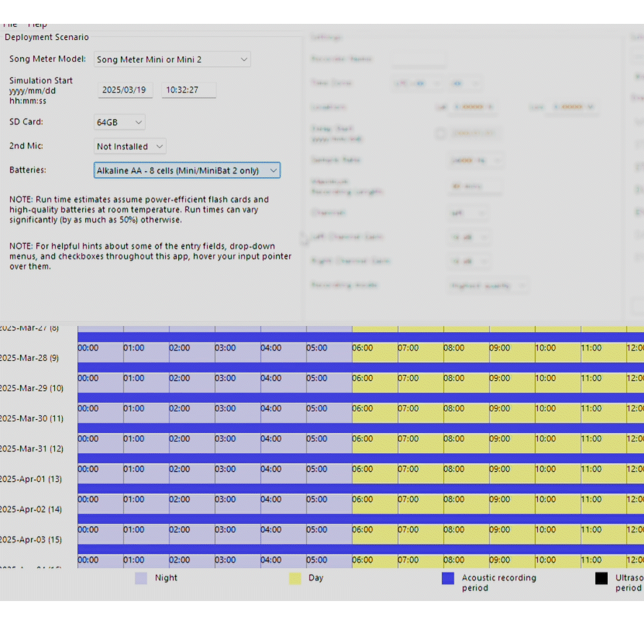Open the Right Channel Gain dropdown
The height and width of the screenshot is (644, 644).
(x=469, y=261)
